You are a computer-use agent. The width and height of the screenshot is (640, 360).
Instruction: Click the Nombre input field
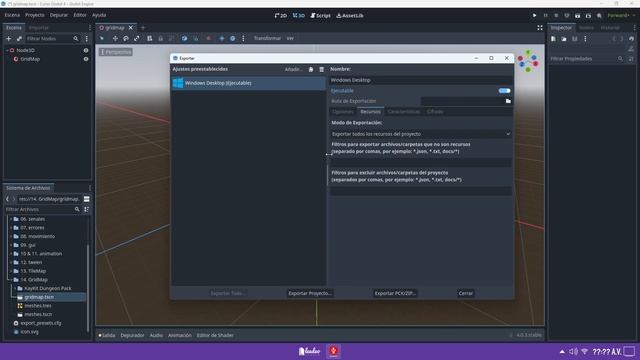click(x=421, y=80)
